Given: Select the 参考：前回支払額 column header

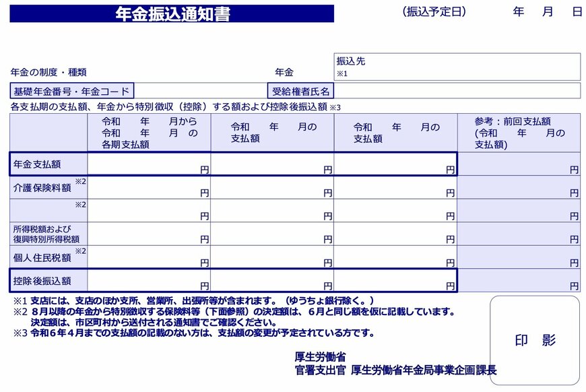Looking at the screenshot, I should [x=519, y=133].
